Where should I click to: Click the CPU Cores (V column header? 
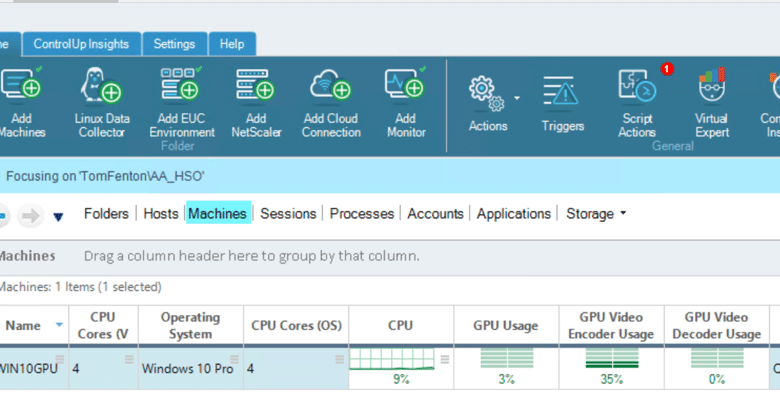103,325
